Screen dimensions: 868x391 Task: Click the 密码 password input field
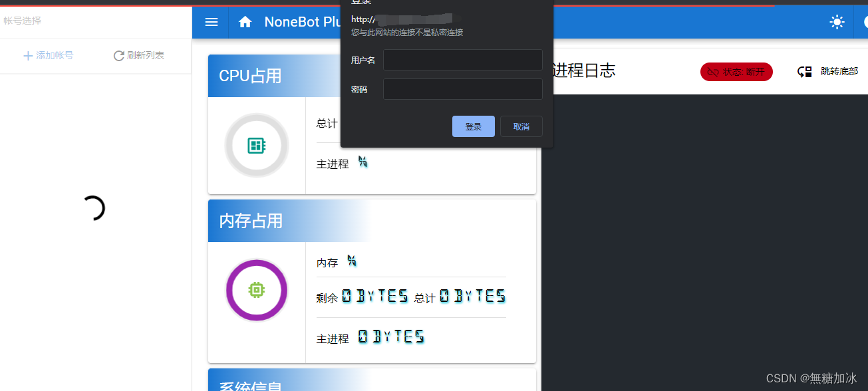[x=462, y=88]
